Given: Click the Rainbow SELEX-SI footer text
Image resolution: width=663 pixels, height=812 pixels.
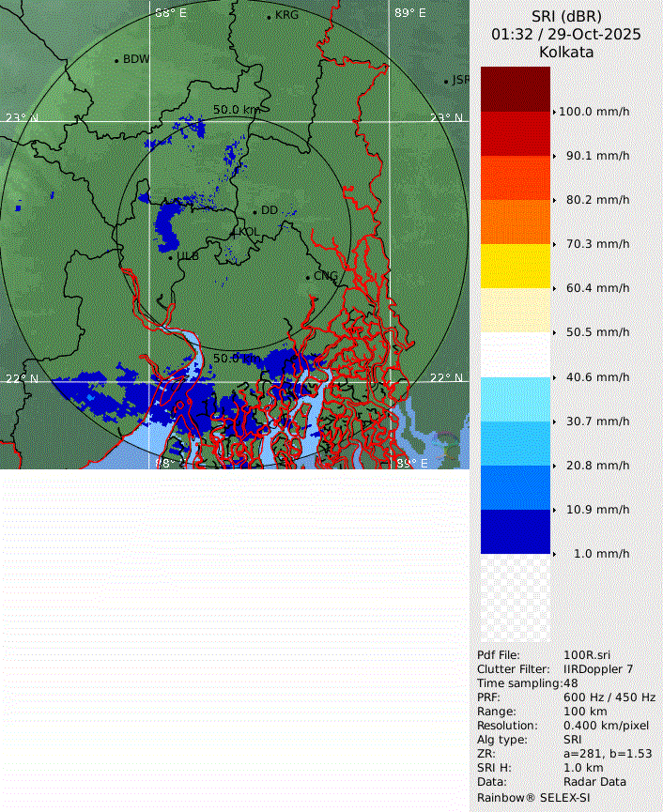Looking at the screenshot, I should 532,797.
